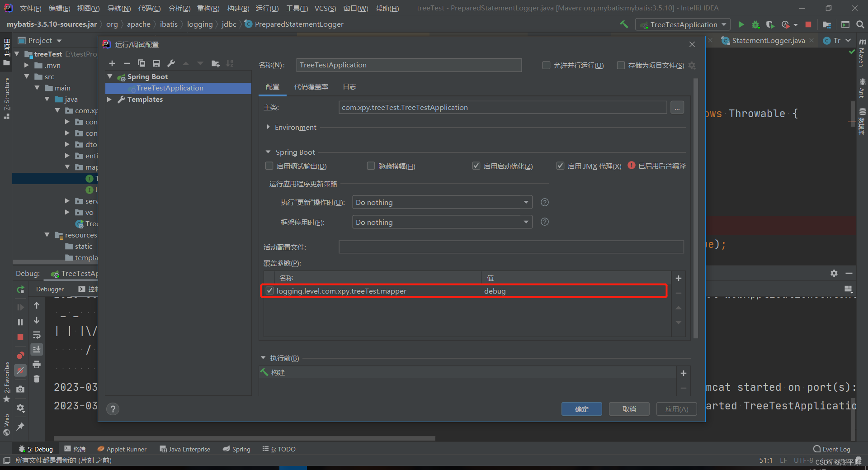Open frame deactivation Do nothing dropdown

pos(442,222)
